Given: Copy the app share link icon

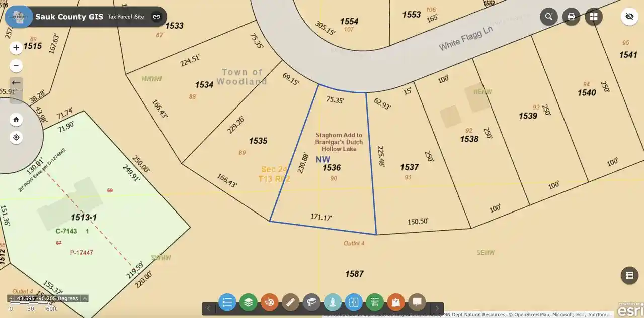Looking at the screenshot, I should pos(157,17).
